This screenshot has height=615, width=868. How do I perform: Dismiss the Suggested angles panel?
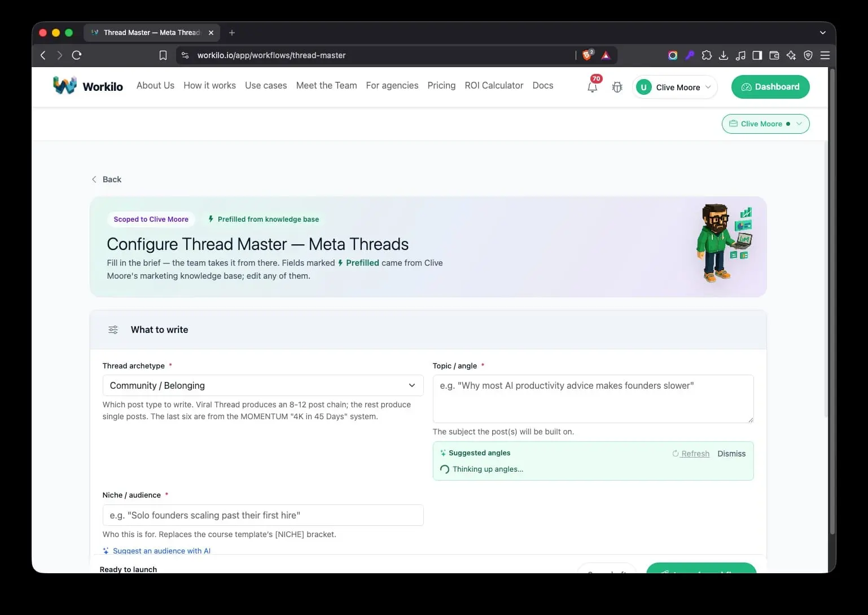[x=731, y=454]
